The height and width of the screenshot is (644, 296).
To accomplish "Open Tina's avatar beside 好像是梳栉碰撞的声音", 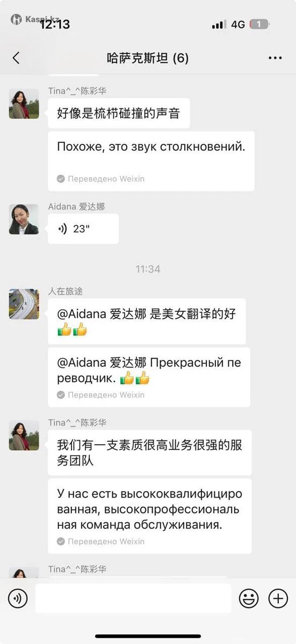I will [x=24, y=104].
